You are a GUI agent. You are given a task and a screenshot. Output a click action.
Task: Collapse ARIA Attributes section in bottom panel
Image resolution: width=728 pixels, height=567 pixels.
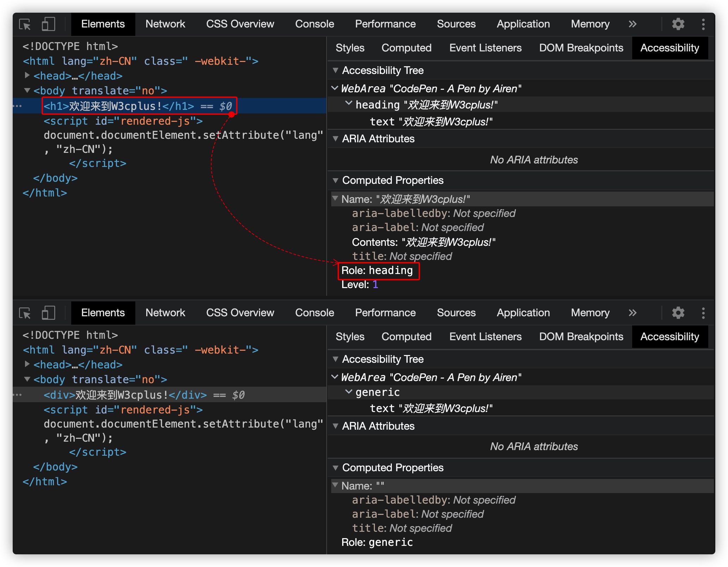tap(335, 426)
